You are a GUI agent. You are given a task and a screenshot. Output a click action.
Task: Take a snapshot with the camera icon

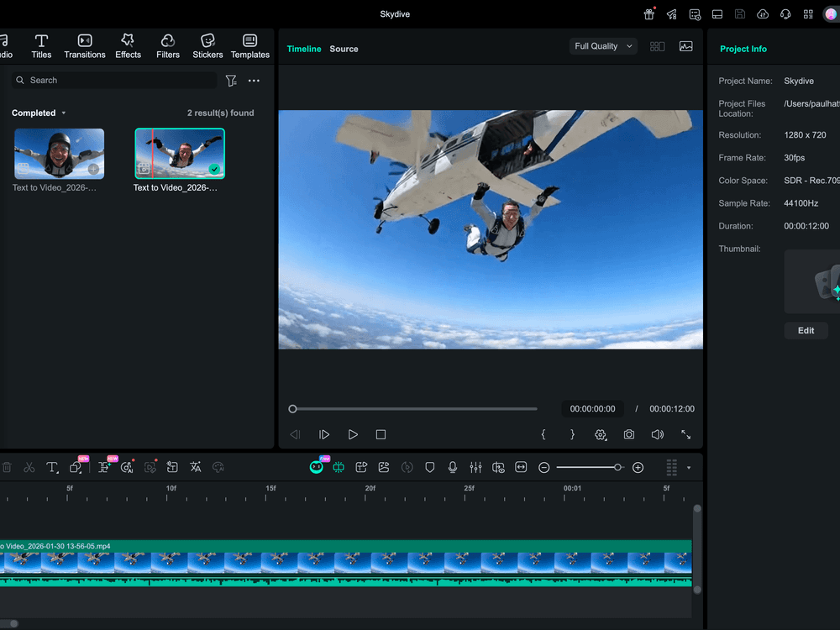(628, 434)
